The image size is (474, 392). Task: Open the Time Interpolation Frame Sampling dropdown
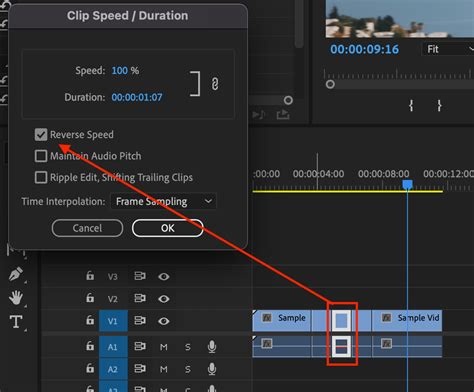tap(164, 201)
